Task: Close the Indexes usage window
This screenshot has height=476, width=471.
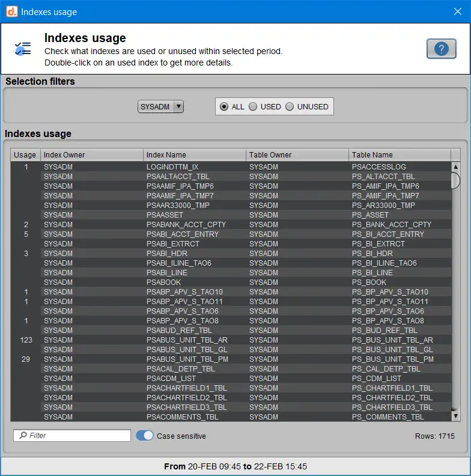Action: click(458, 11)
